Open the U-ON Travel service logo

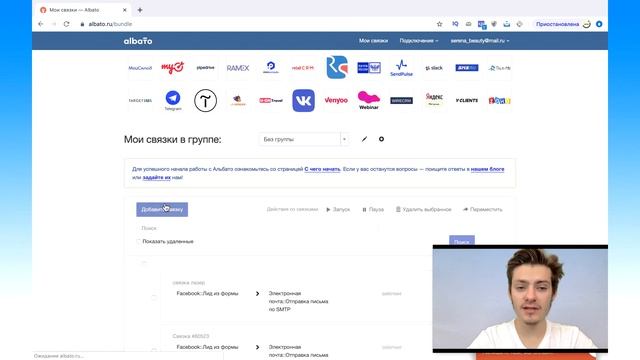271,100
